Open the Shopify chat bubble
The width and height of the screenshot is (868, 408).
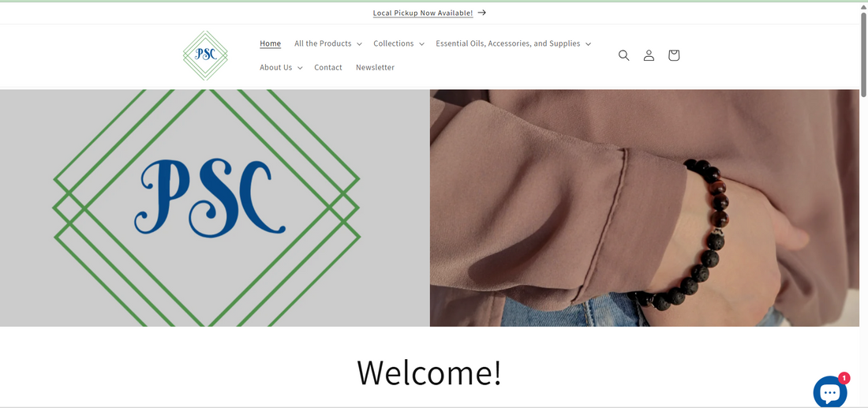830,392
